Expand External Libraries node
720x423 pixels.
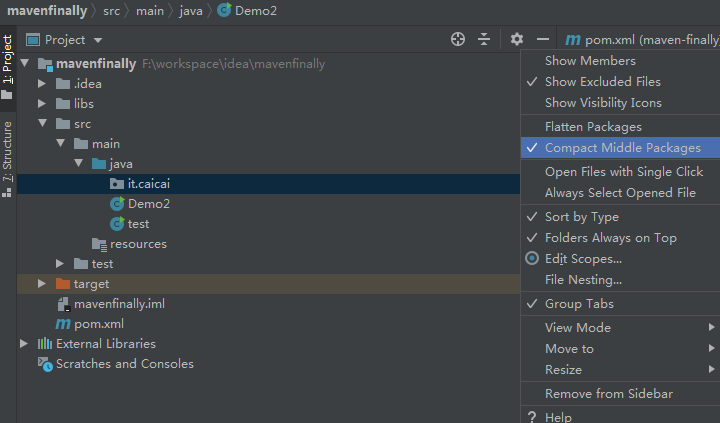tap(24, 344)
